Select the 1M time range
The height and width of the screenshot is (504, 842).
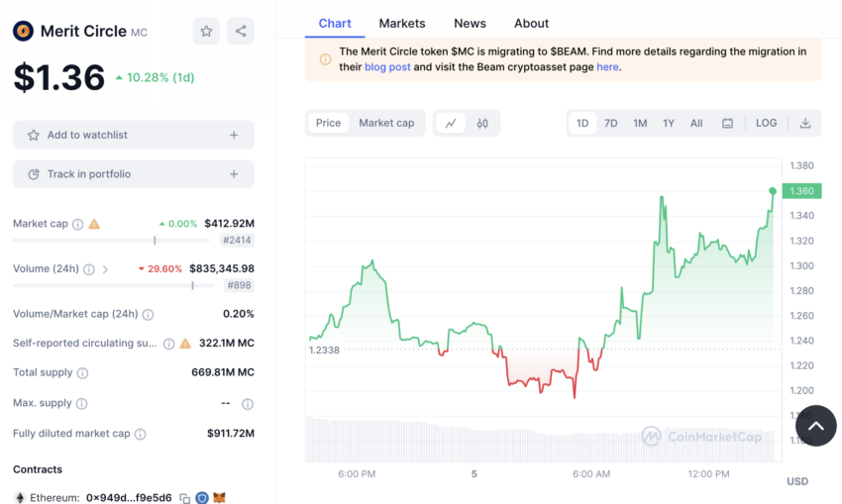point(640,124)
